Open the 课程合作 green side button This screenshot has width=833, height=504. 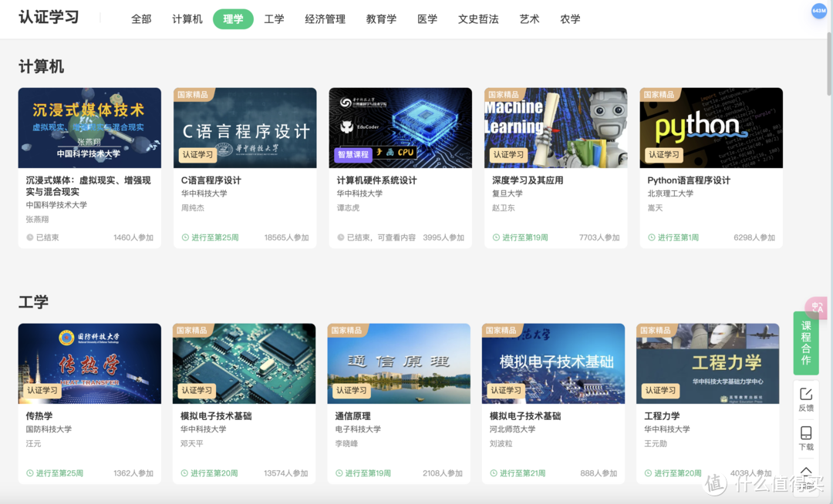click(806, 343)
